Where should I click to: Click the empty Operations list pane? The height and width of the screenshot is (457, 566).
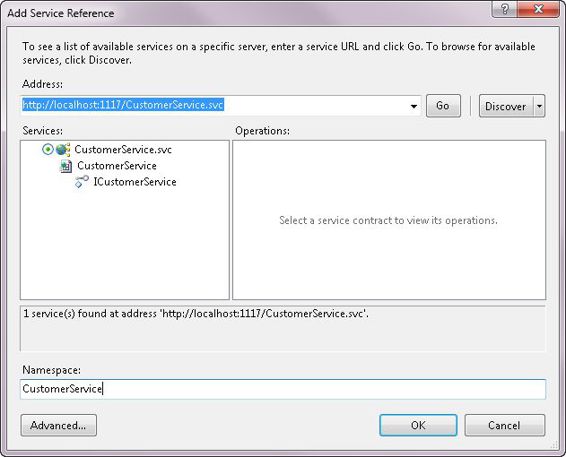click(x=389, y=220)
